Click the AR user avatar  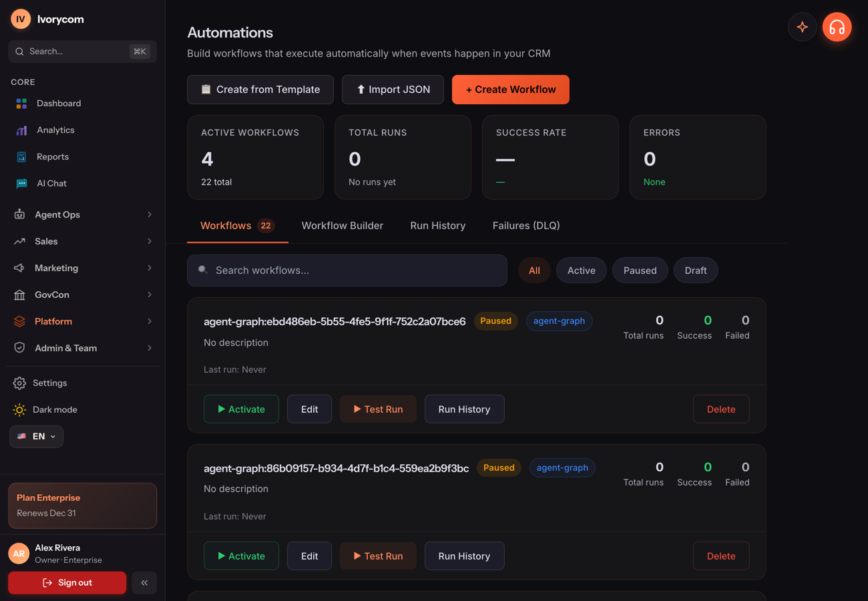click(x=19, y=554)
